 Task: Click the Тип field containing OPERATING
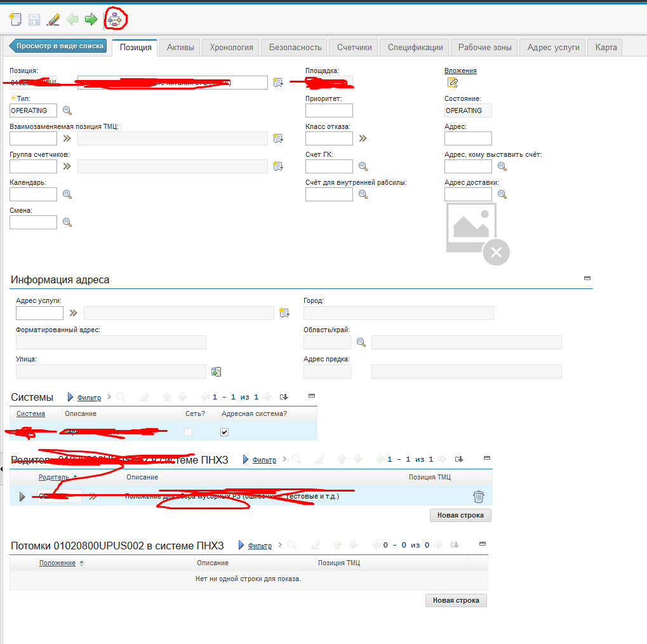coord(33,111)
